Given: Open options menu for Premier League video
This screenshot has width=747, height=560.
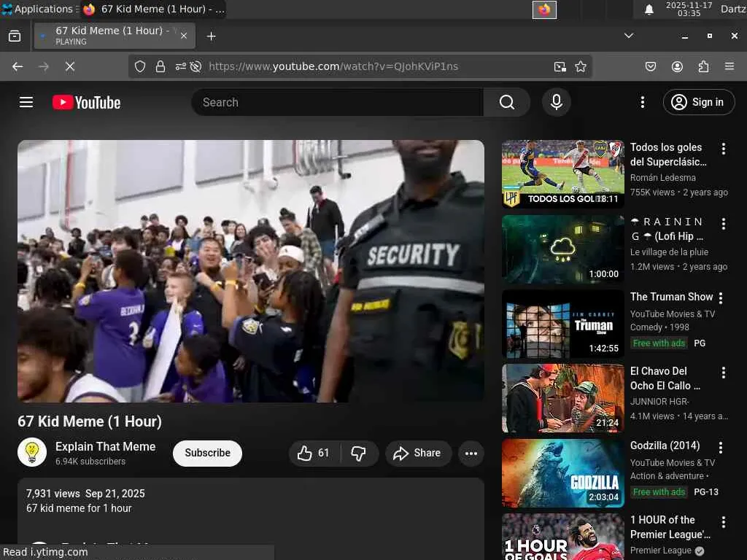Looking at the screenshot, I should tap(723, 522).
